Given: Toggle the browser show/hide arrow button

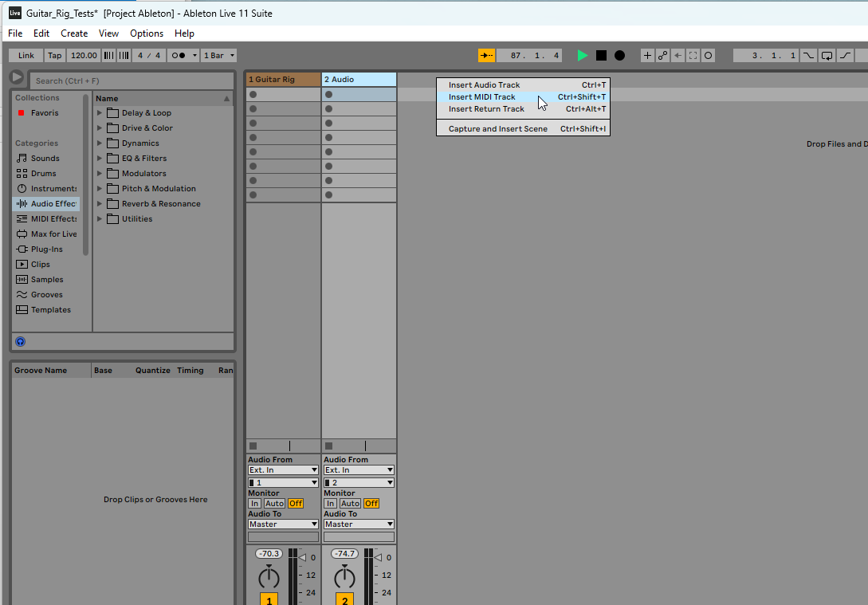Looking at the screenshot, I should 17,77.
